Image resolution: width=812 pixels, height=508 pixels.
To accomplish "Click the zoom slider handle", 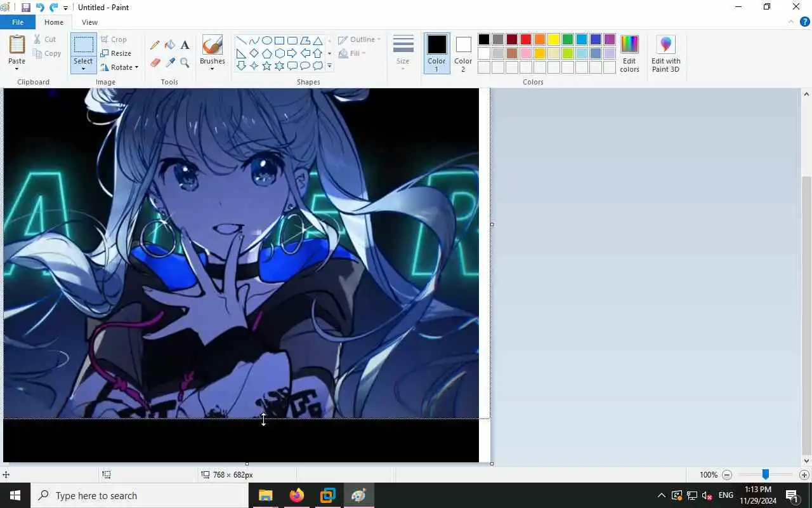I will (x=766, y=474).
